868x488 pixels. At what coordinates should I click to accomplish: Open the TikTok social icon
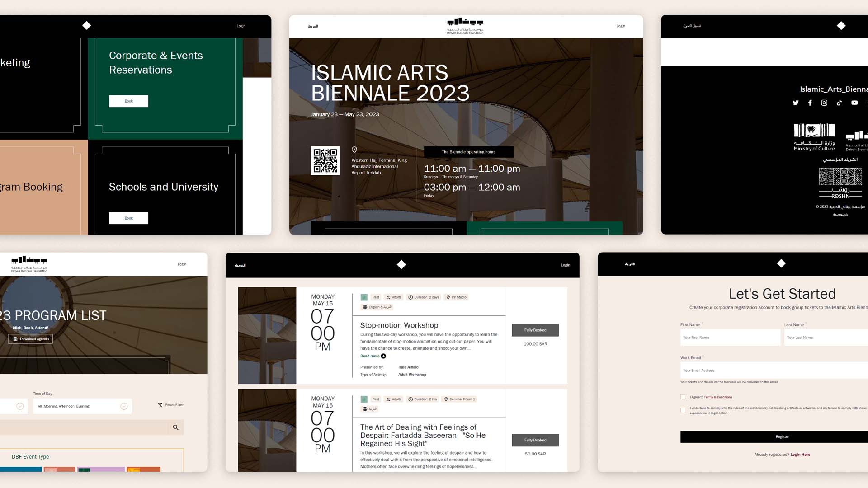(x=839, y=103)
